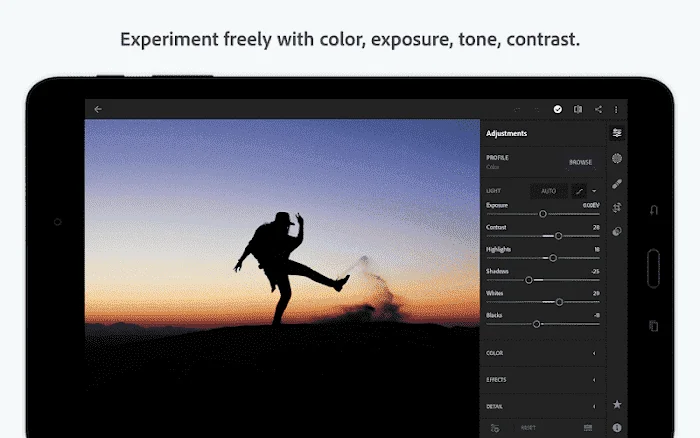Expand the COLOR section
Image resolution: width=700 pixels, height=438 pixels.
pyautogui.click(x=542, y=353)
